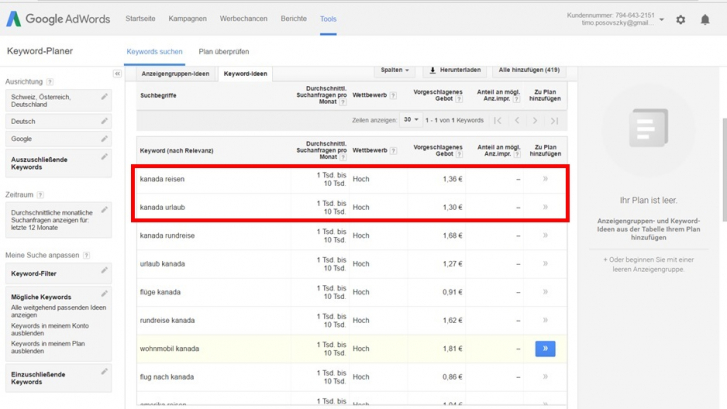
Task: Click Keywords in meinem Konto ausblenden
Action: point(50,329)
